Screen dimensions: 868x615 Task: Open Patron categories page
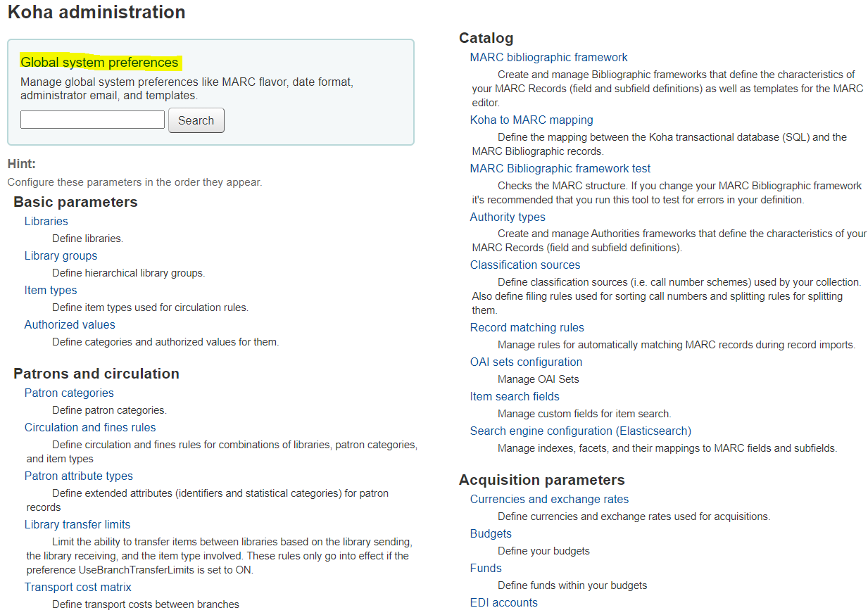[x=69, y=393]
